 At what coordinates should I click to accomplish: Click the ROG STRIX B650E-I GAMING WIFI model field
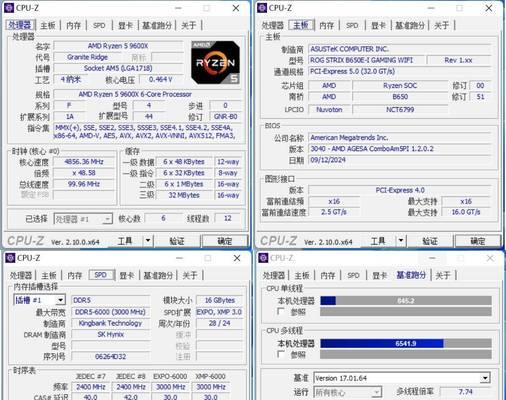pos(367,60)
